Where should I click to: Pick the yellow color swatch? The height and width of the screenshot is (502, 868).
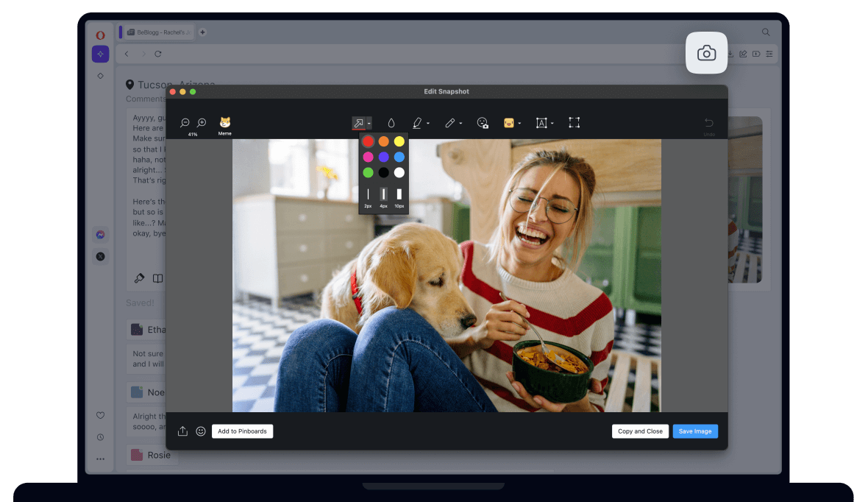coord(399,142)
